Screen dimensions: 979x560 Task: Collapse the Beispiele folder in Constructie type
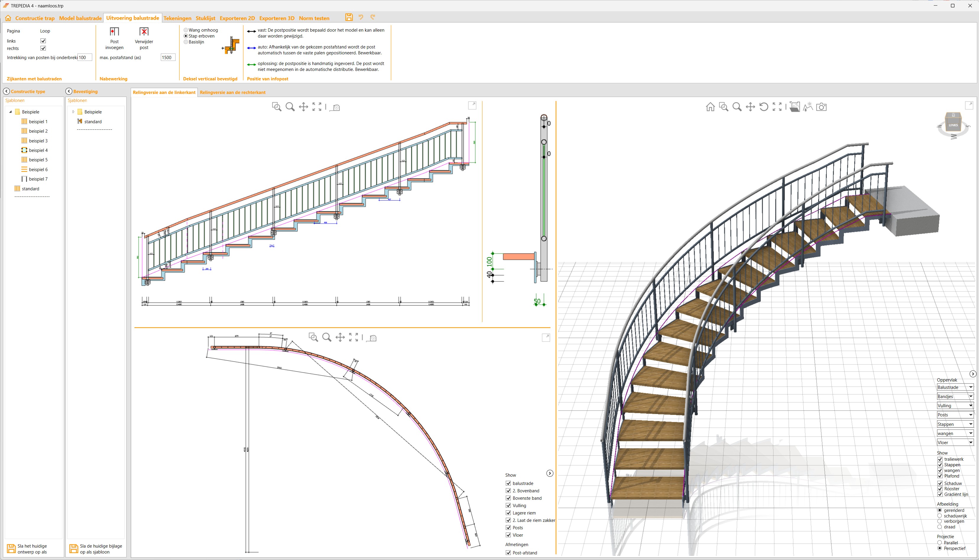10,111
